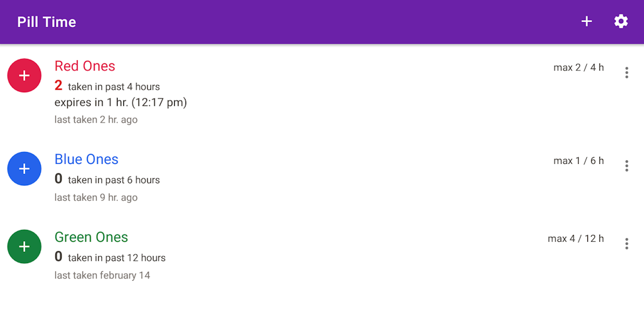Open the Red Ones three-dot menu

[626, 73]
